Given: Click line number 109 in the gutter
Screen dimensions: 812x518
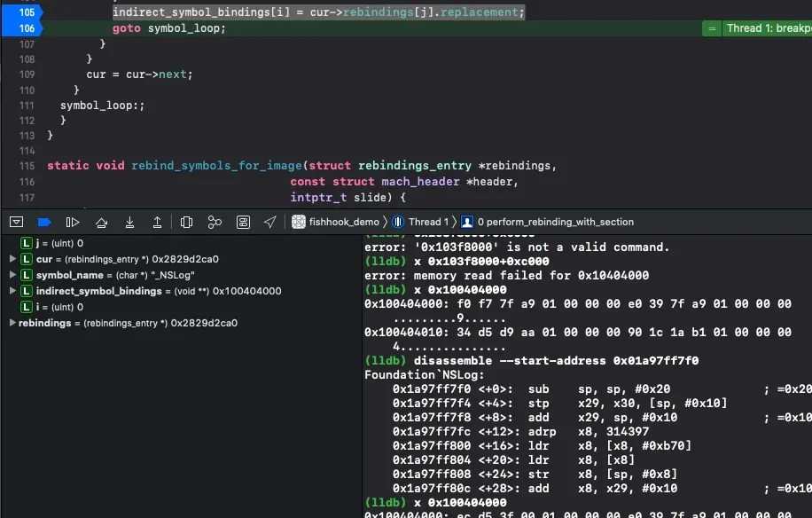Looking at the screenshot, I should (x=27, y=75).
